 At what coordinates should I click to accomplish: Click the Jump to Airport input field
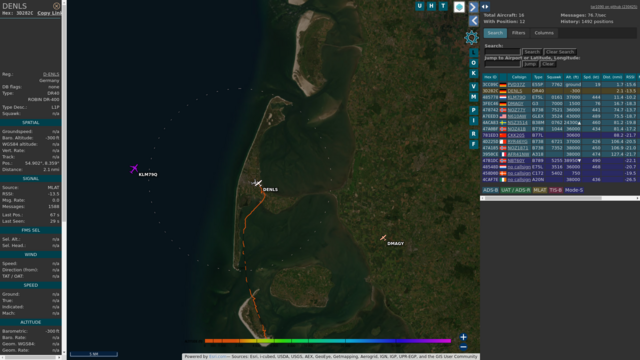click(x=502, y=64)
